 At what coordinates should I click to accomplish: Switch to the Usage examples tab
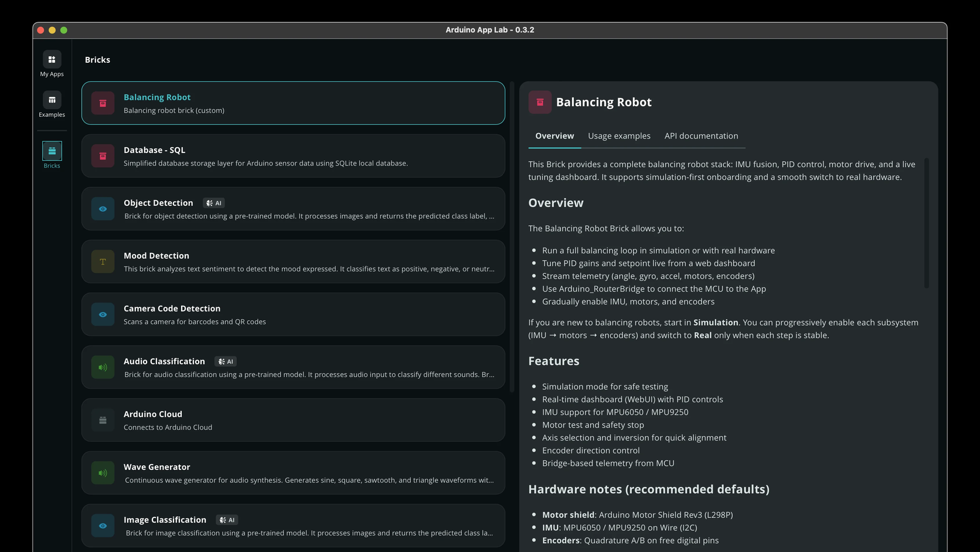tap(619, 136)
